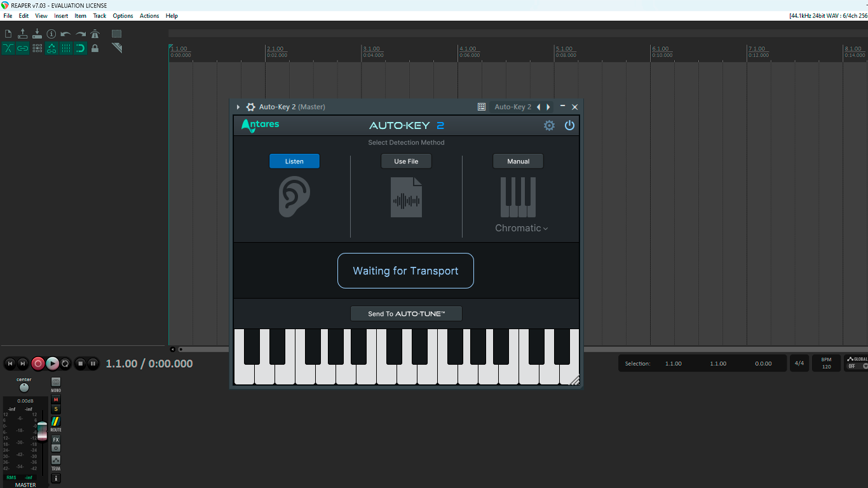Open the Item menu

coord(81,16)
